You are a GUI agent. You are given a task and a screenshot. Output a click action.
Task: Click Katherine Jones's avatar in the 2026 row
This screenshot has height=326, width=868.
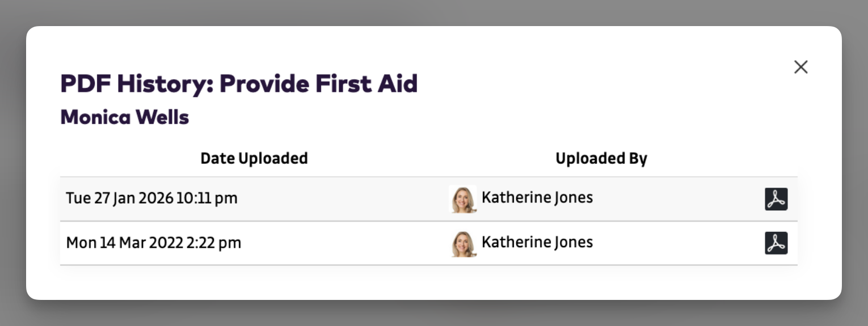463,199
